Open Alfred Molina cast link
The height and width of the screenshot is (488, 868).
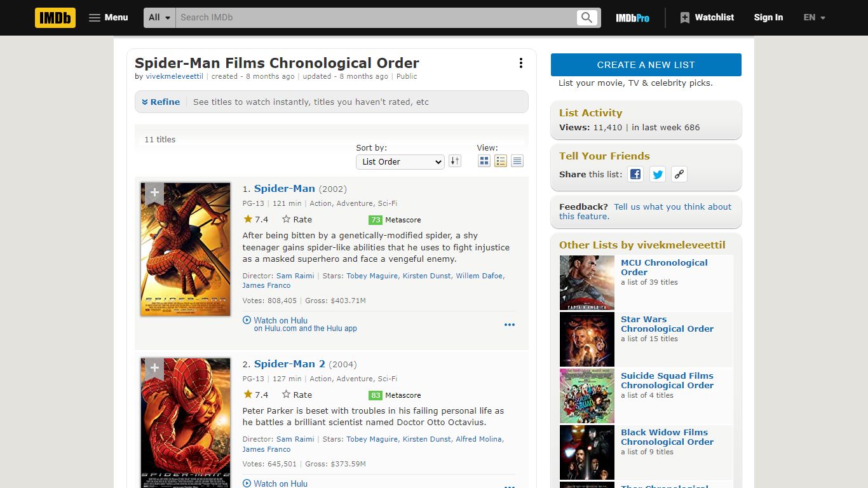[x=479, y=439]
